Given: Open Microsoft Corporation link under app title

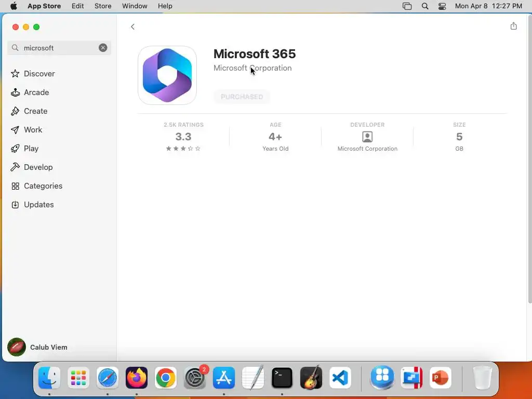Looking at the screenshot, I should pos(252,68).
